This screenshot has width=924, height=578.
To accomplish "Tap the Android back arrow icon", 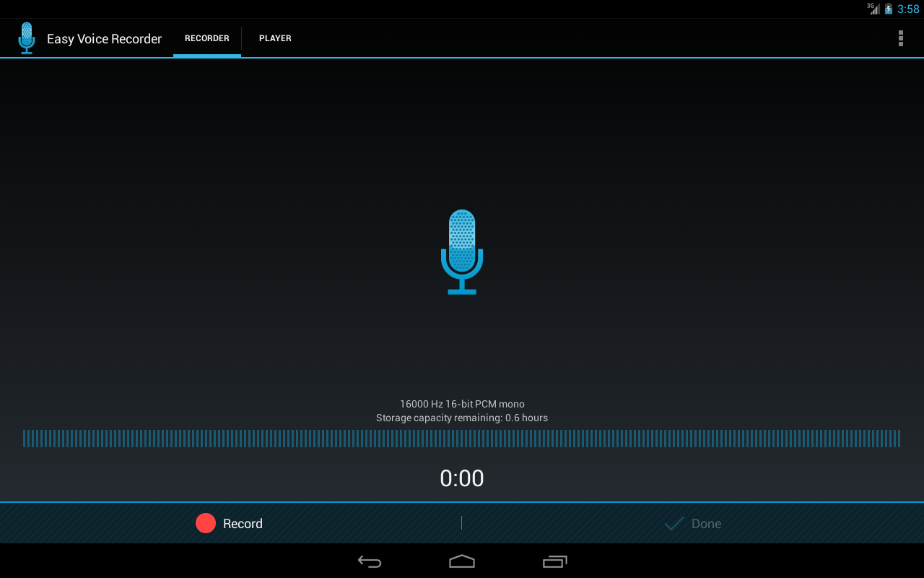I will click(x=370, y=561).
